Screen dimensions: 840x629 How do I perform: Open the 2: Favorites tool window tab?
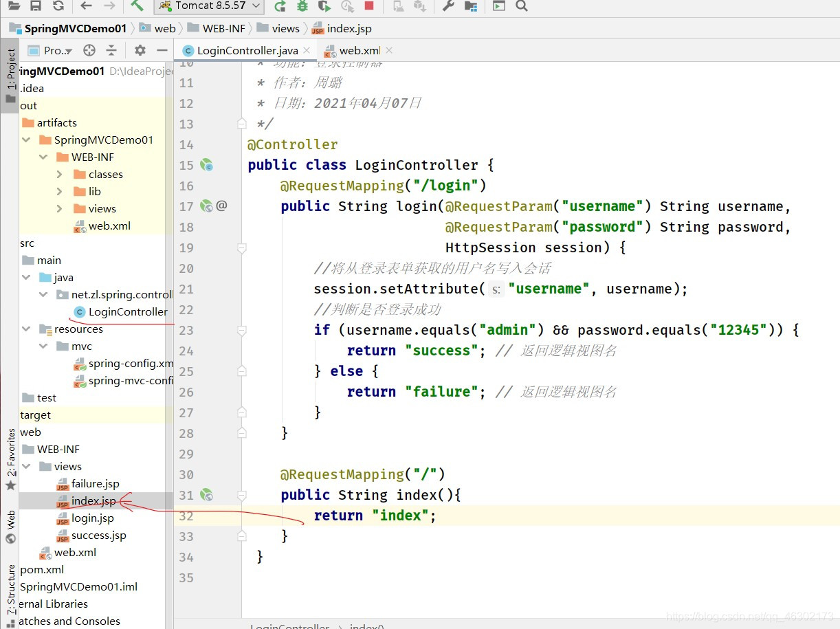(x=10, y=459)
